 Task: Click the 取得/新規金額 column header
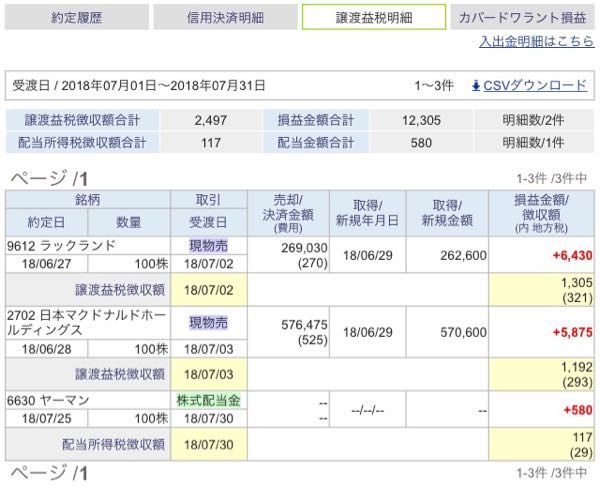pyautogui.click(x=447, y=213)
